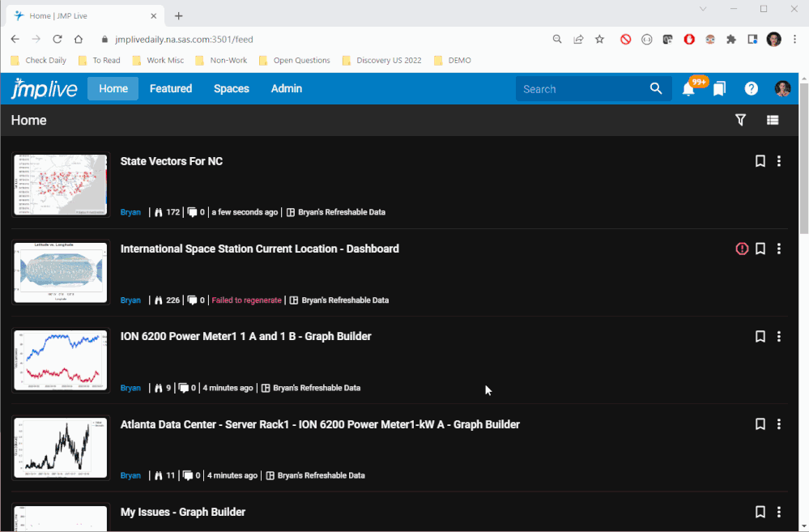Open more options for ION 6200 Power Meter1 1 A and 1 B
The height and width of the screenshot is (532, 809).
779,336
